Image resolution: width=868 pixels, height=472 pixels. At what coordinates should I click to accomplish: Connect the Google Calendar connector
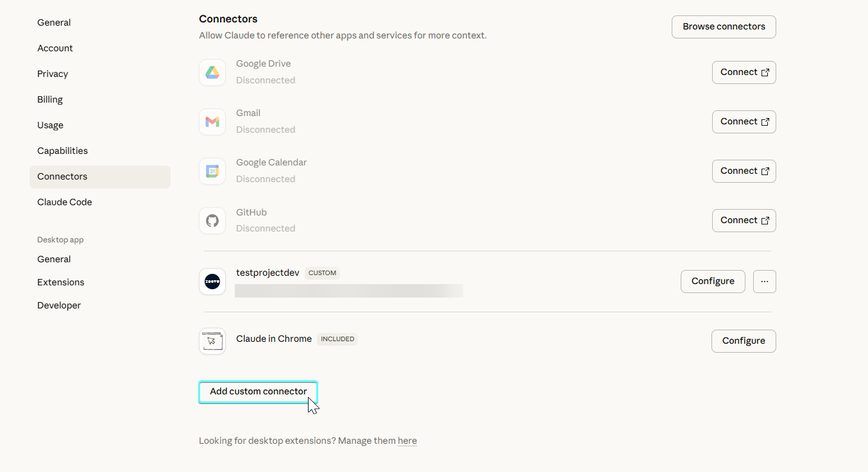click(744, 171)
